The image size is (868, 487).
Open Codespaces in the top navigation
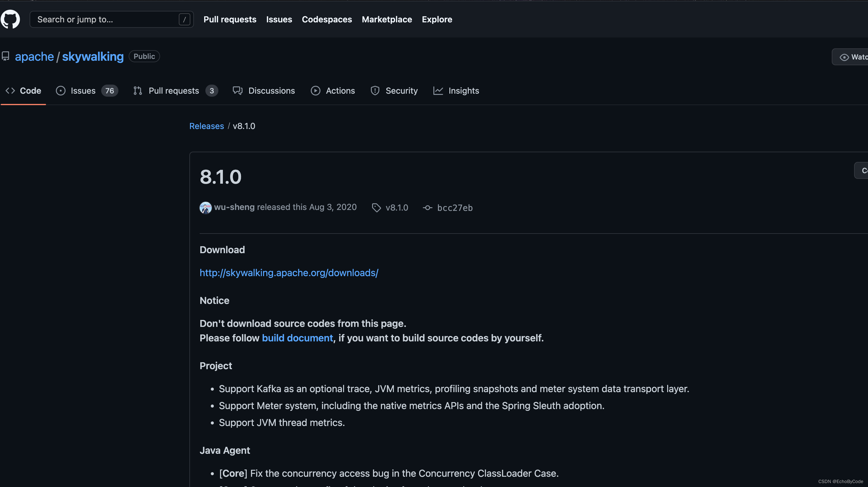point(326,20)
